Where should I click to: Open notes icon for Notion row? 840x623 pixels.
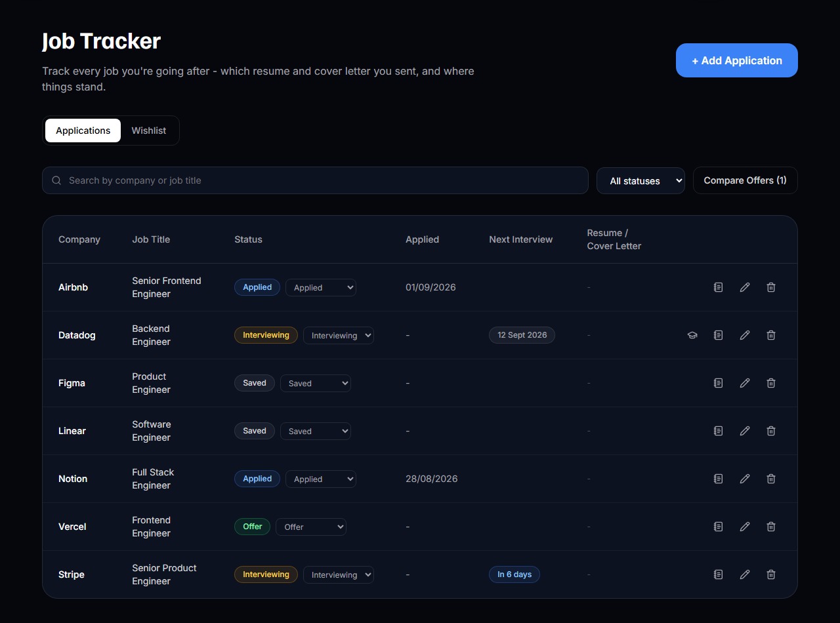point(719,479)
